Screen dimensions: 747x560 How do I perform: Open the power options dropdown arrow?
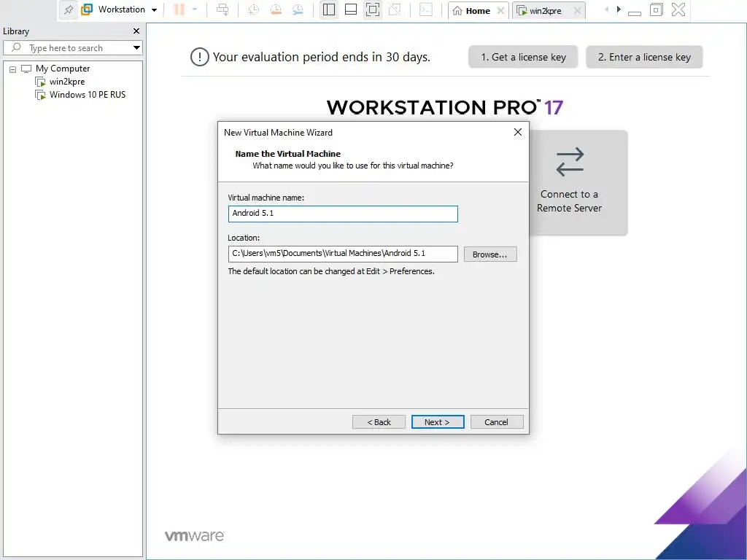pyautogui.click(x=194, y=9)
